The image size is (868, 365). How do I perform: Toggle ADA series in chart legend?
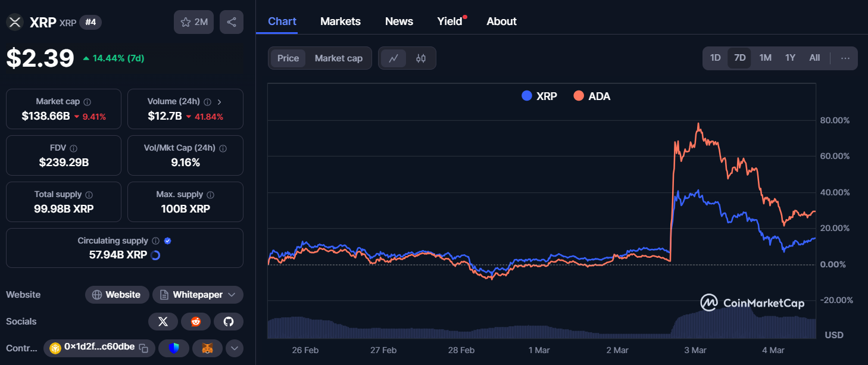[592, 96]
